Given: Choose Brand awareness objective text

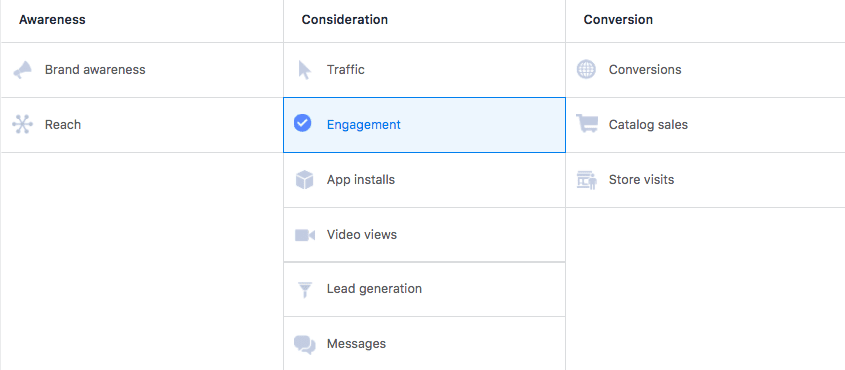Looking at the screenshot, I should click(x=95, y=69).
